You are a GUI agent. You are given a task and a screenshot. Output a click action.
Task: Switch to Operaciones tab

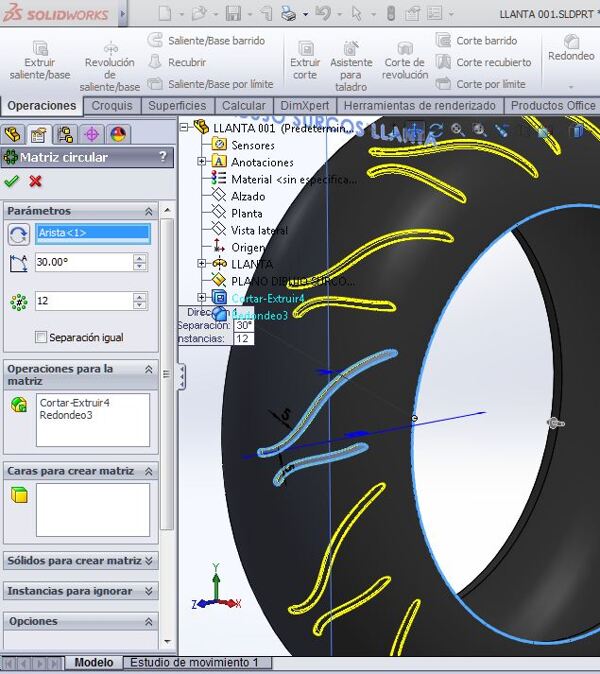42,106
